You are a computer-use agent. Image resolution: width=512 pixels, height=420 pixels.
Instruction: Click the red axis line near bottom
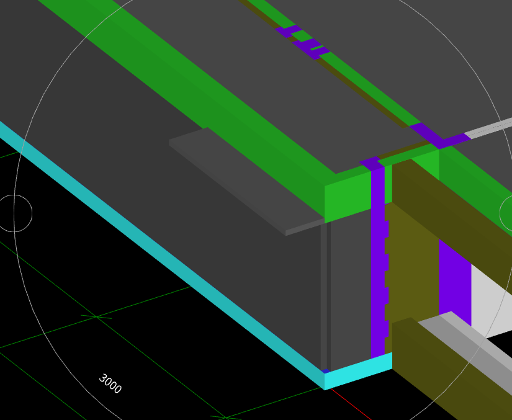[x=351, y=404]
